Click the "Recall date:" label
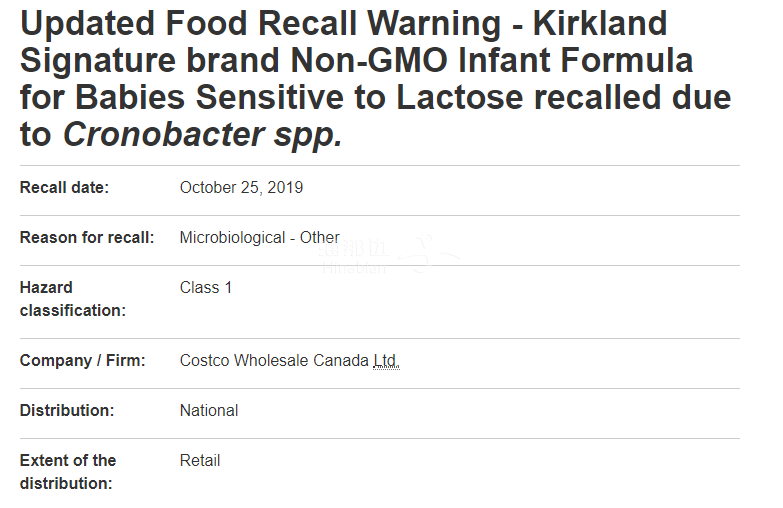Viewport: 783px width, 508px height. [x=64, y=187]
